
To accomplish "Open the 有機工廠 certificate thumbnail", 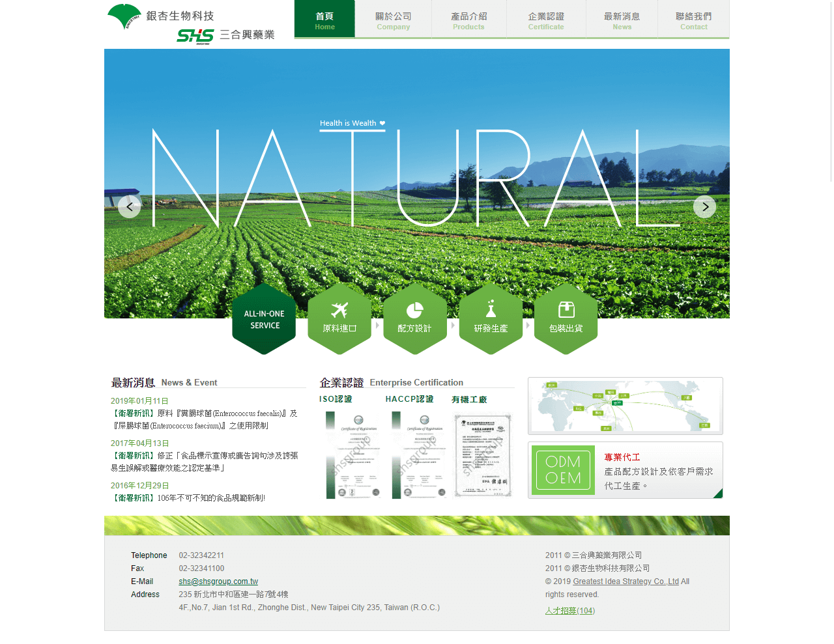I will (483, 455).
